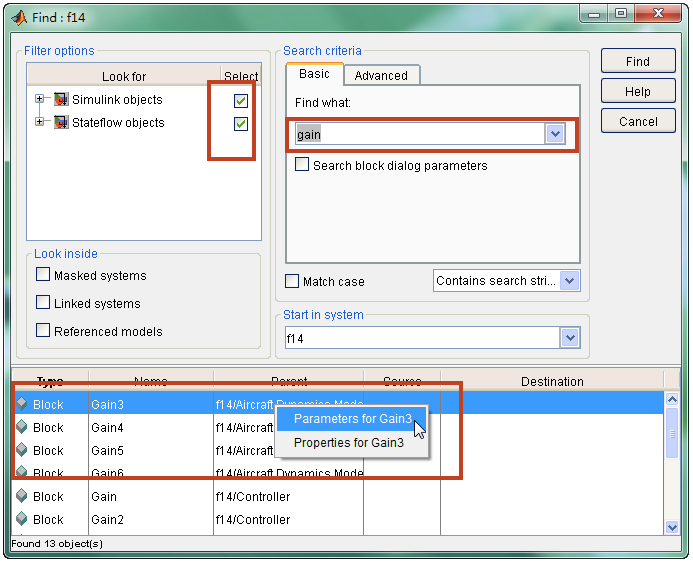Choose Properties for Gain3 menu item
This screenshot has height=565, width=693.
click(x=352, y=443)
